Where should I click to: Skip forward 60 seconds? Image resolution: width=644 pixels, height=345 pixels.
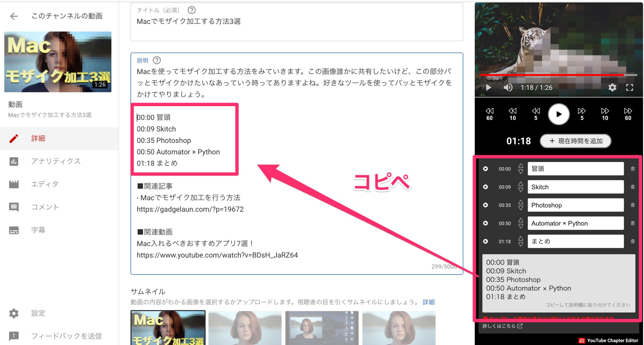pyautogui.click(x=628, y=114)
